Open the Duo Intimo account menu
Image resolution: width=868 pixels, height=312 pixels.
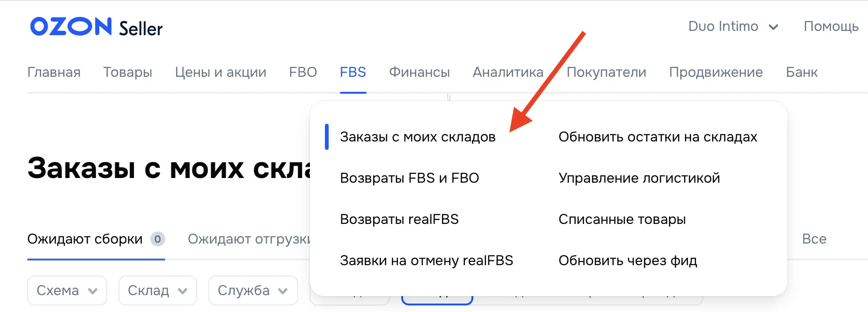point(724,26)
